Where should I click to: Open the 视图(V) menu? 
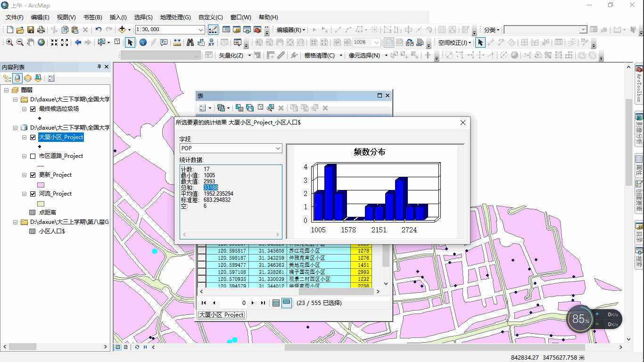(66, 17)
